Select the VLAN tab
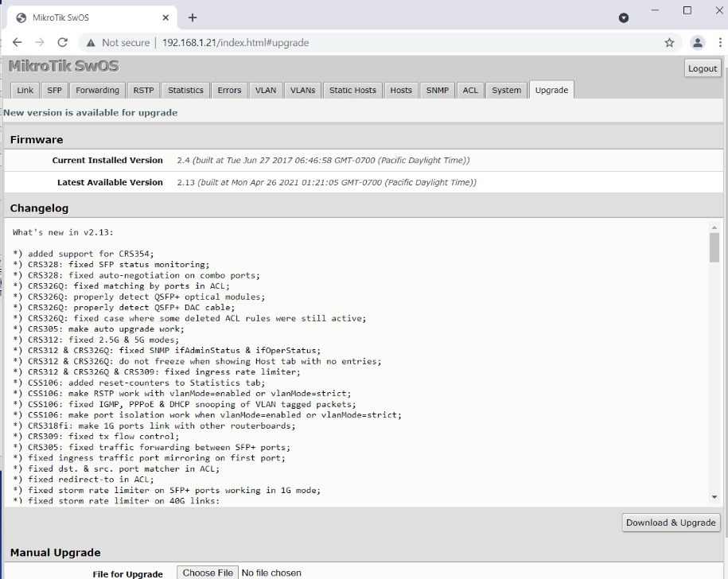 266,90
